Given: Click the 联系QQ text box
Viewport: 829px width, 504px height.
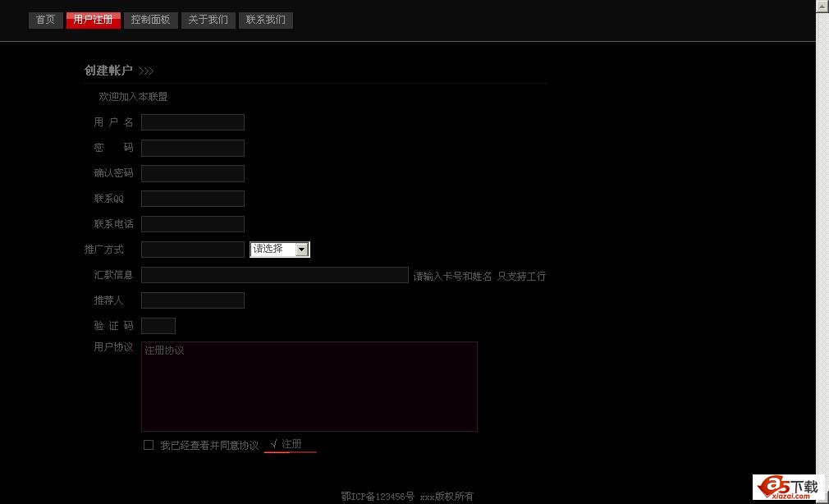Looking at the screenshot, I should coord(192,199).
